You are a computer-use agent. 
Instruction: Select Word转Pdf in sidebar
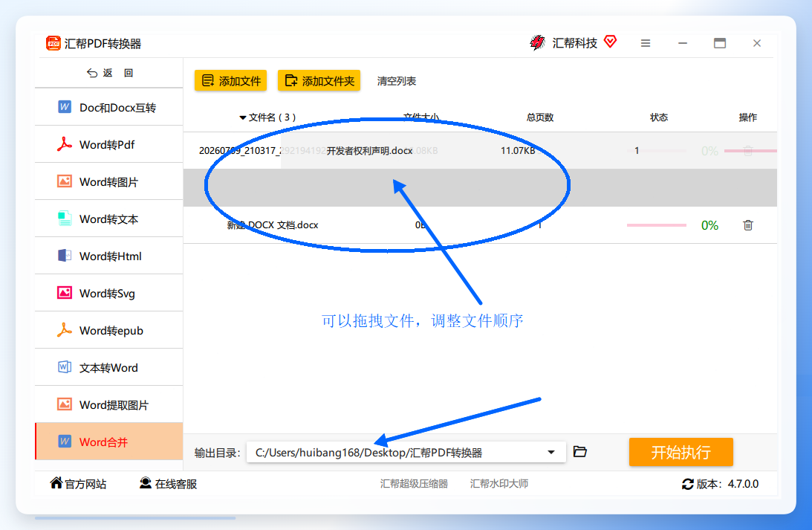pyautogui.click(x=109, y=144)
